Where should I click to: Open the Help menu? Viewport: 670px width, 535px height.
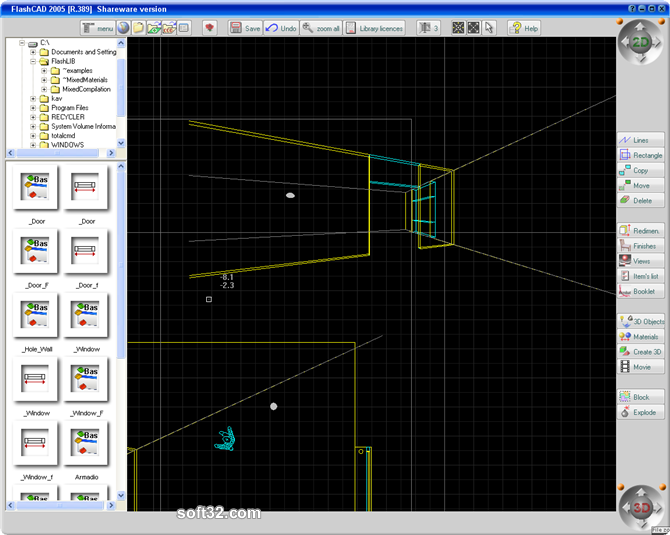pos(524,28)
